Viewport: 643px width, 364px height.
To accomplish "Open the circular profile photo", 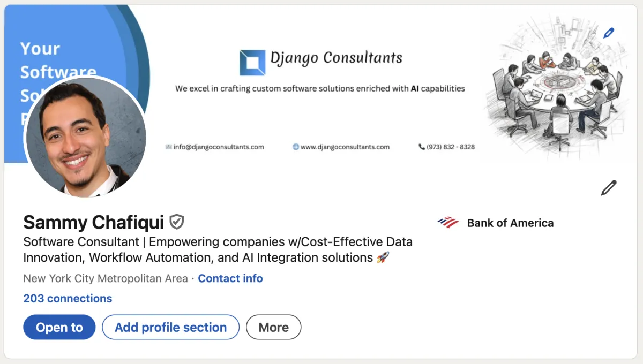I will (86, 137).
